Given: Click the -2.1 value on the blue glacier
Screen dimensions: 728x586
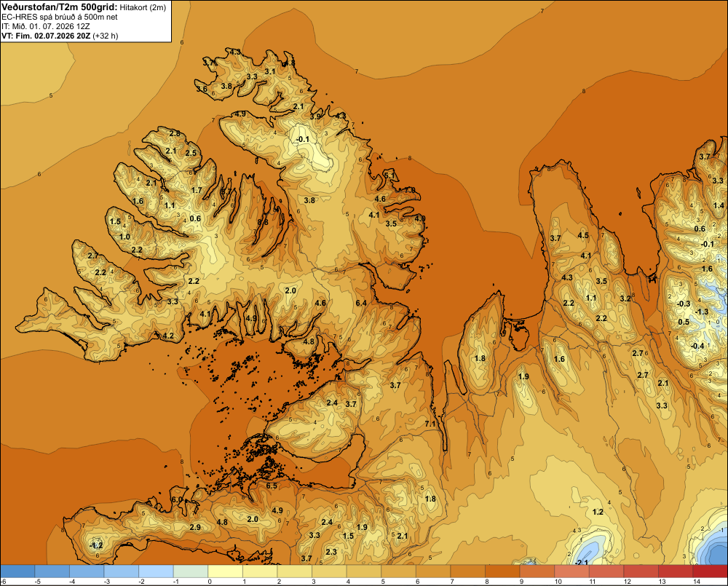Looking at the screenshot, I should click(581, 563).
